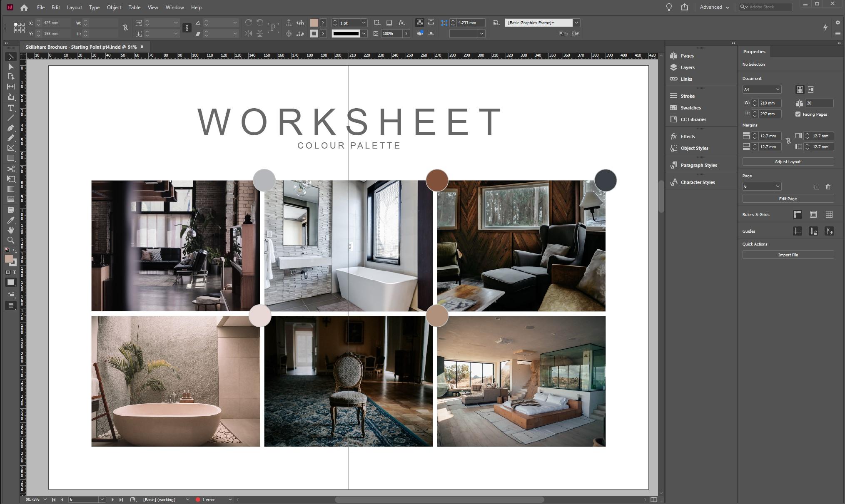Select the Type tool in the toolbar
The height and width of the screenshot is (504, 845).
[11, 108]
